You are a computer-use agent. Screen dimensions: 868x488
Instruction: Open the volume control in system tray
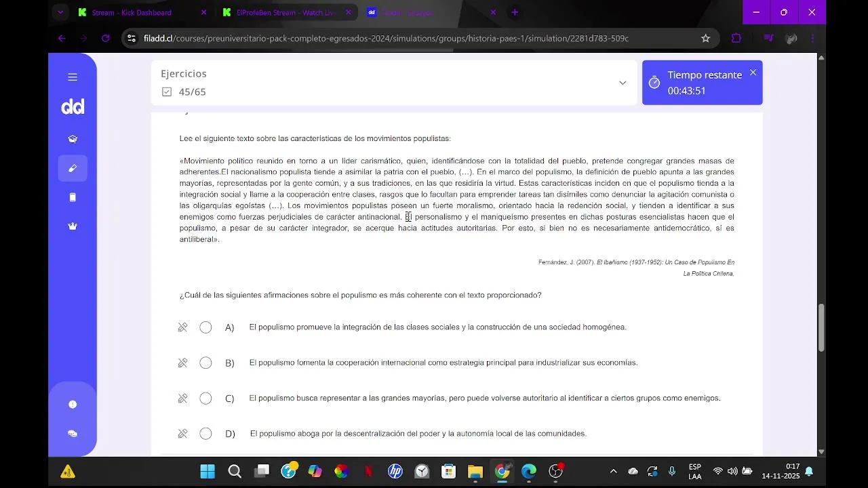click(x=732, y=471)
